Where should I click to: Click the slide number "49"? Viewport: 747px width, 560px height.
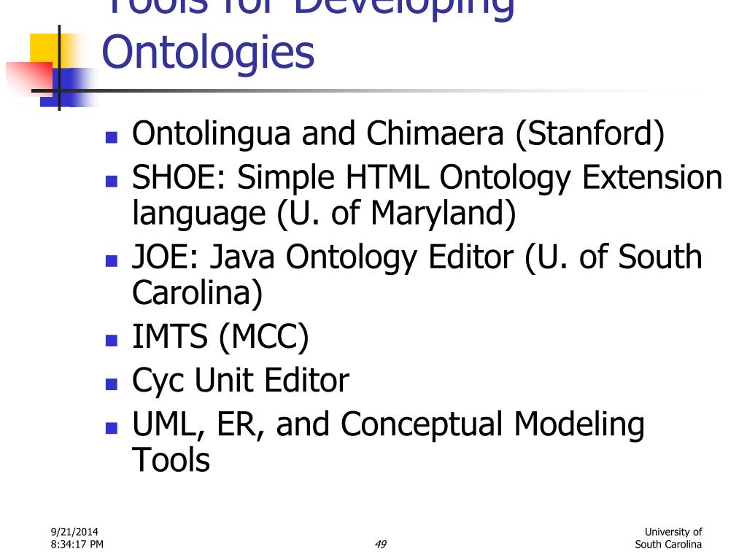(381, 544)
